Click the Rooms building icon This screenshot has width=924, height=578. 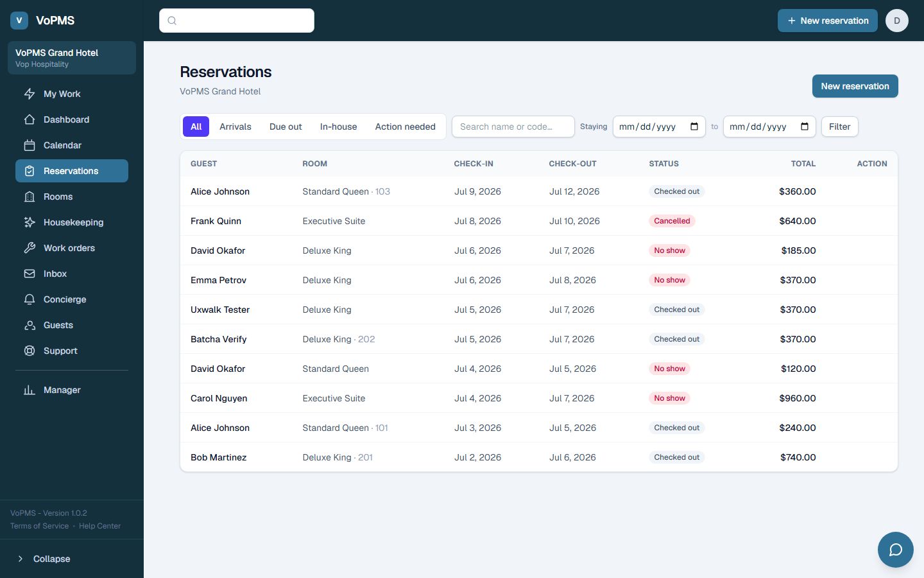click(30, 197)
